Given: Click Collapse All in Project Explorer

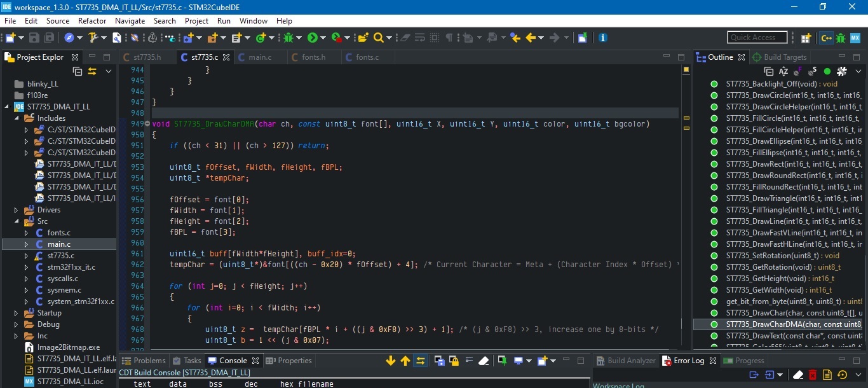Looking at the screenshot, I should point(78,71).
